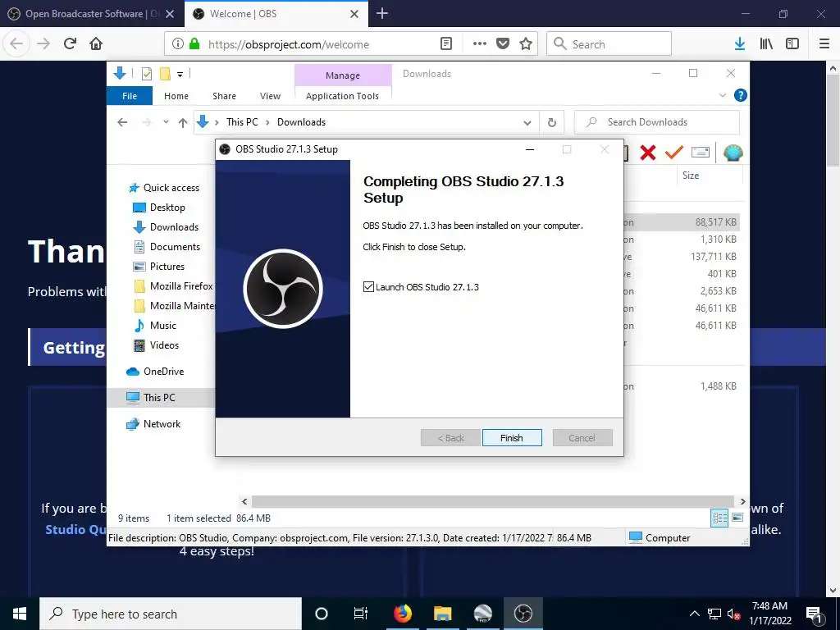Expand the Explorer ribbon chevron

(x=723, y=95)
